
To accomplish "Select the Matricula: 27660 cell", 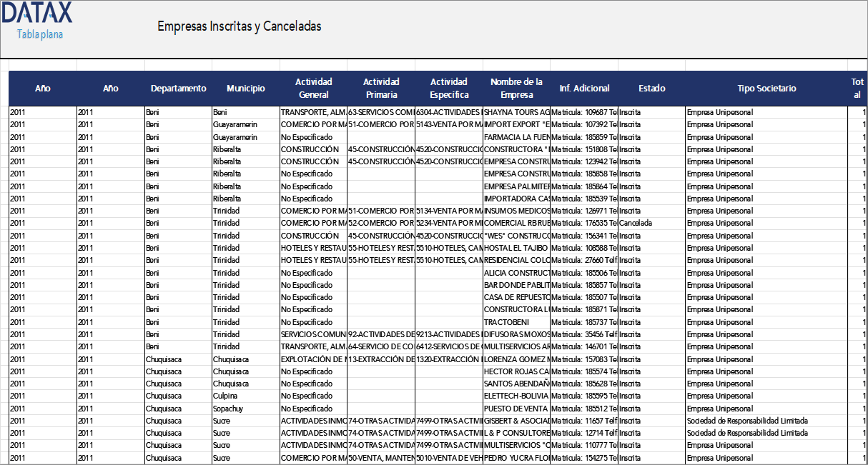I will [x=584, y=260].
